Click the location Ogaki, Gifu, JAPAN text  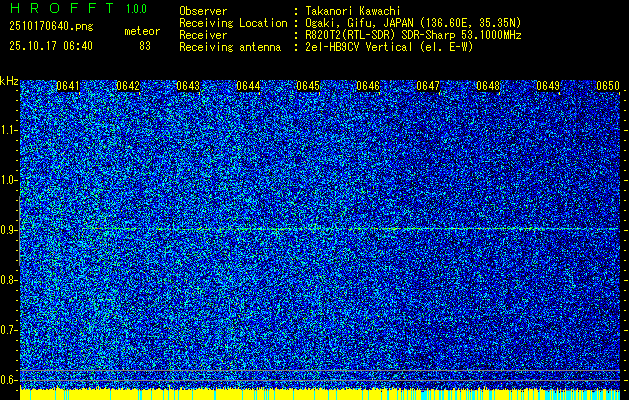[x=413, y=23]
